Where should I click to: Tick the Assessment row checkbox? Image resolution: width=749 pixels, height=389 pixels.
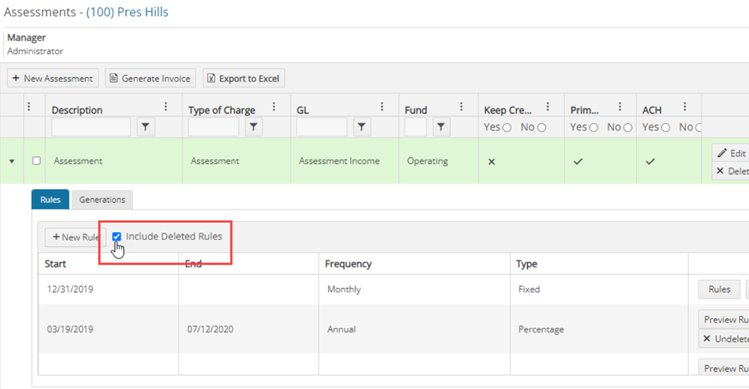click(x=36, y=161)
